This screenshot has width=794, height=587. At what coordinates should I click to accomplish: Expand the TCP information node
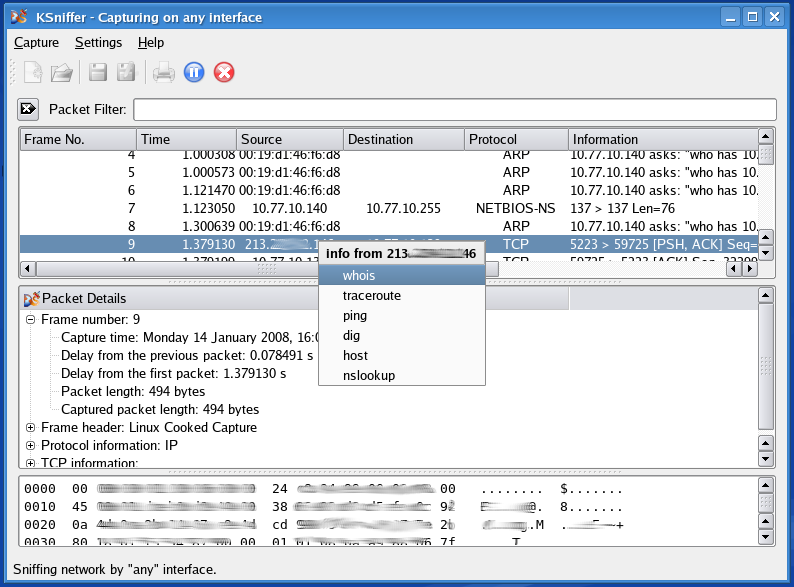point(30,463)
